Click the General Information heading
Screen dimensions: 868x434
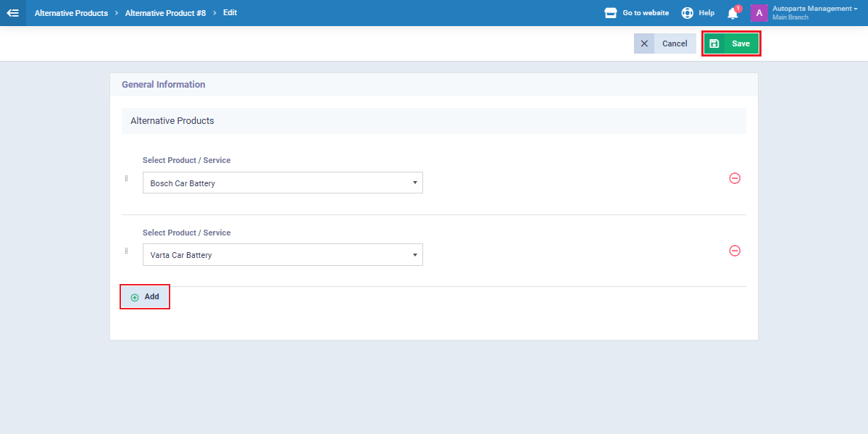163,85
